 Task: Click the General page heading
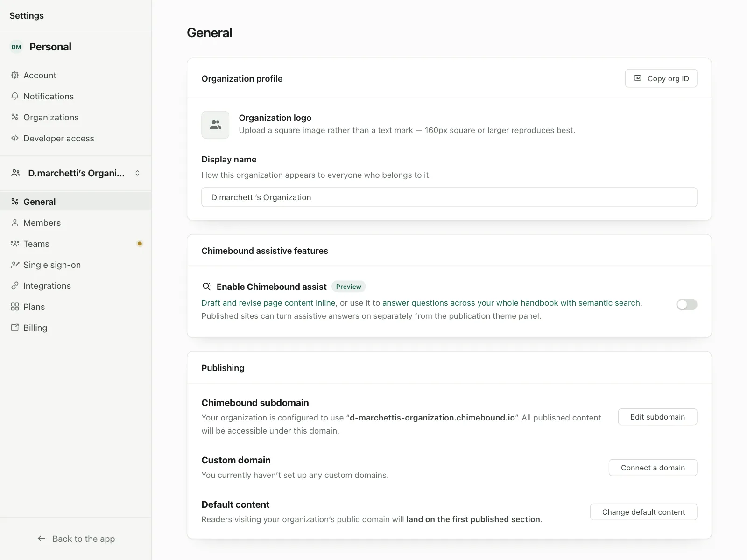coord(209,33)
